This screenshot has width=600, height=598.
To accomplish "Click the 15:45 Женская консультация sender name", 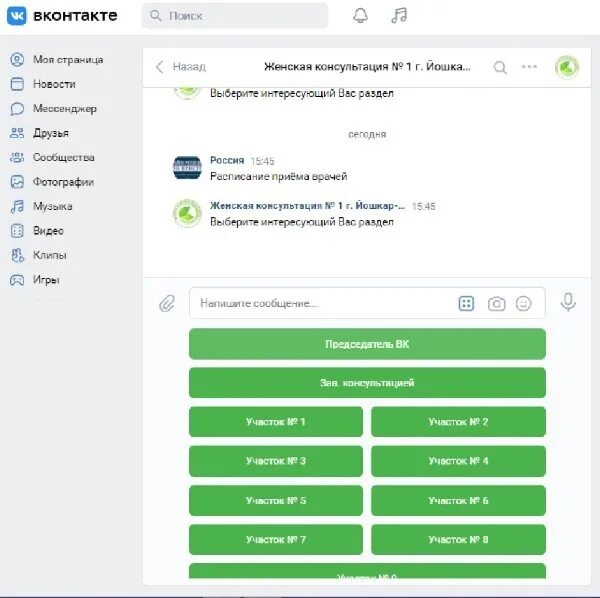I will [x=307, y=206].
